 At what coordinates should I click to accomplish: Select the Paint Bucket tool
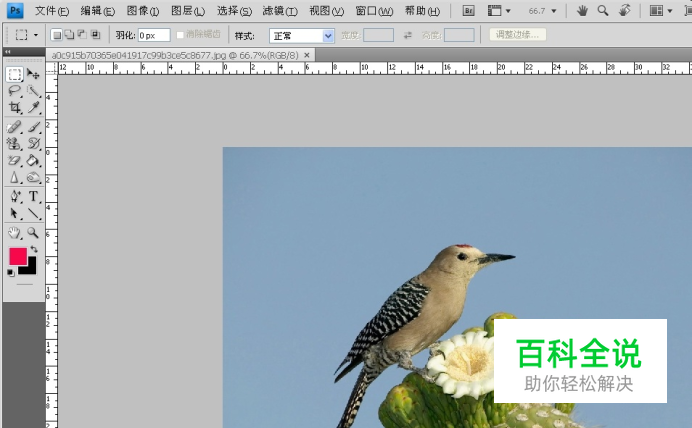point(33,161)
